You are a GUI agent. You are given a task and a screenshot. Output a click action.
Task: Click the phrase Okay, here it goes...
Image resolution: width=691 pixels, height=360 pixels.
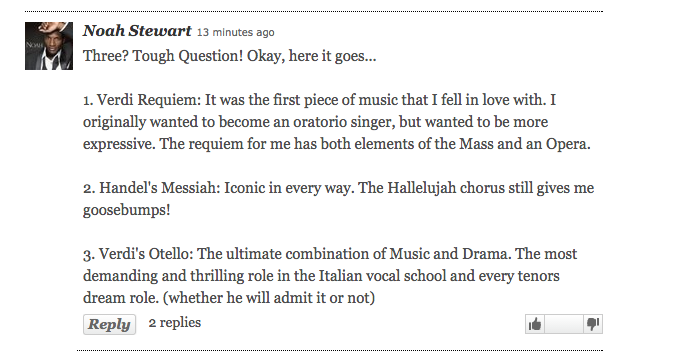coord(312,56)
